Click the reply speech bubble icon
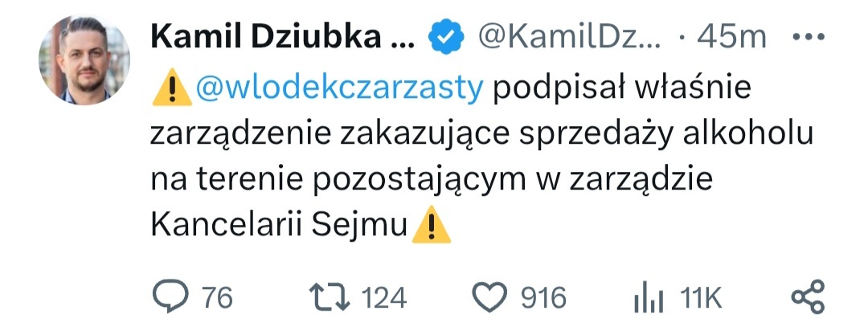This screenshot has width=868, height=335. 170,297
